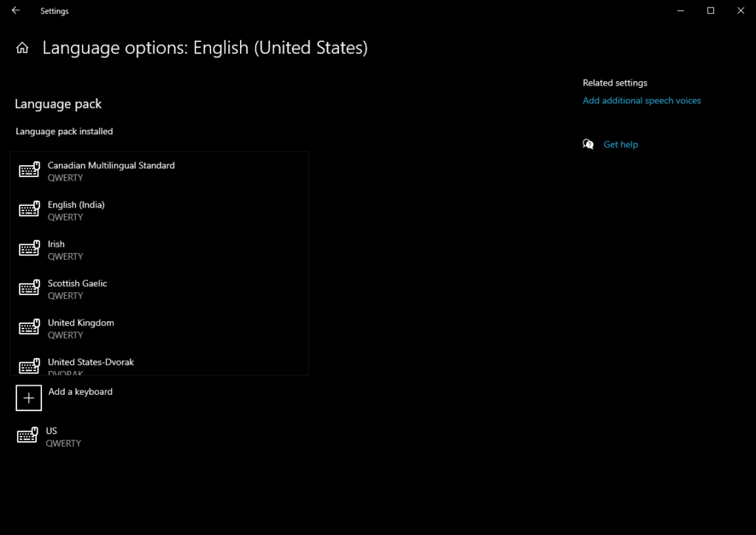The image size is (756, 535).
Task: Click the Home icon to return to Settings
Action: tap(22, 47)
